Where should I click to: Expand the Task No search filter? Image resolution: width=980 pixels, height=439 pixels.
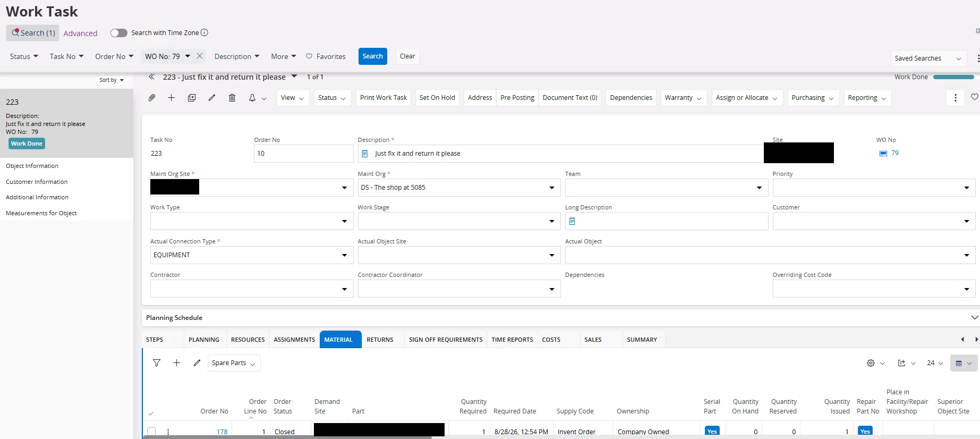(66, 56)
